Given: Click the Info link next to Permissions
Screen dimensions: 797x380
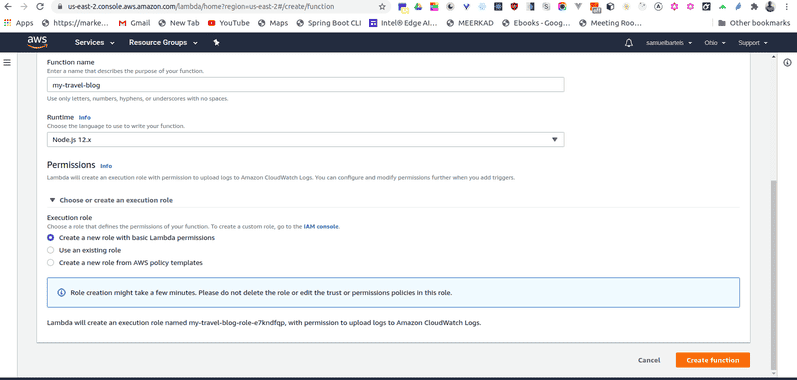Looking at the screenshot, I should (106, 166).
